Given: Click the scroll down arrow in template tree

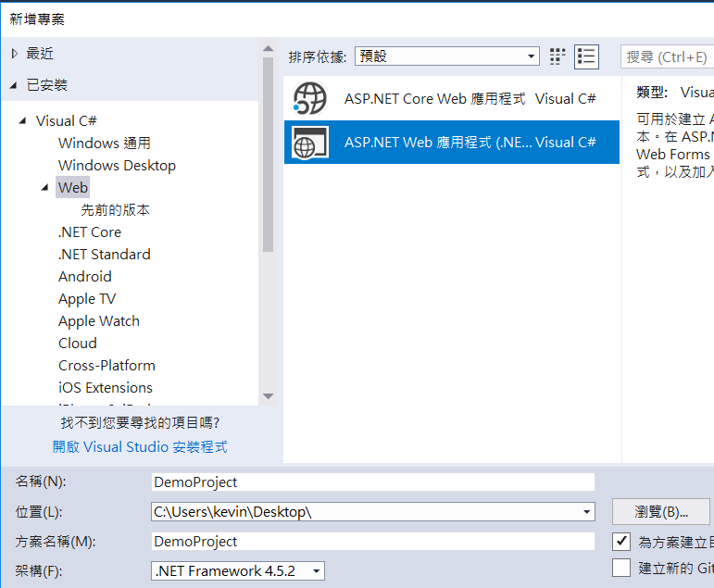Looking at the screenshot, I should click(x=268, y=396).
